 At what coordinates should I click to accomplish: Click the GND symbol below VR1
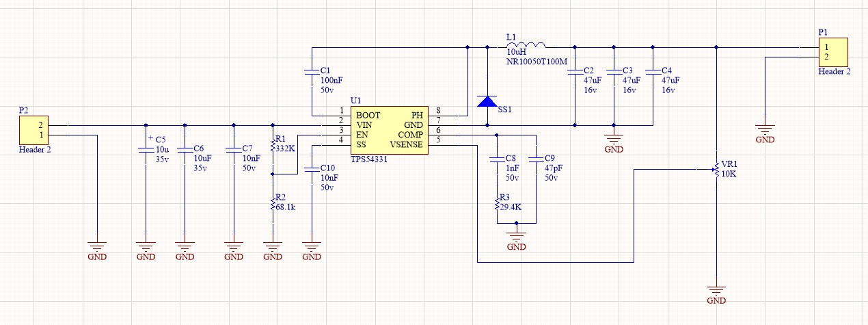point(716,291)
